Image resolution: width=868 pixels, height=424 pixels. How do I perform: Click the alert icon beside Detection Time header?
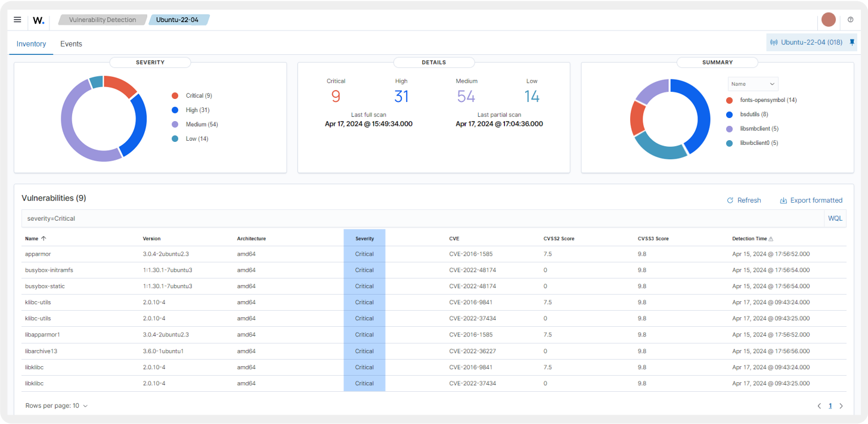[x=770, y=237]
